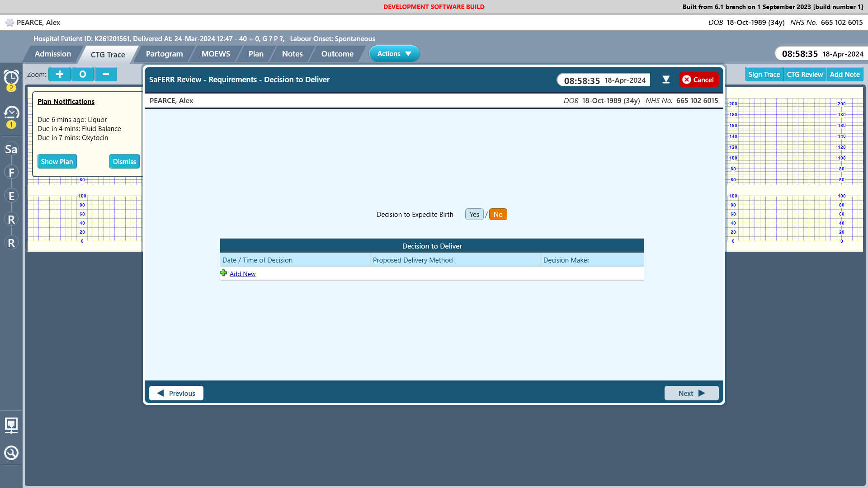Viewport: 868px width, 488px height.
Task: Click the Proposed Delivery Method column header
Action: (x=455, y=260)
